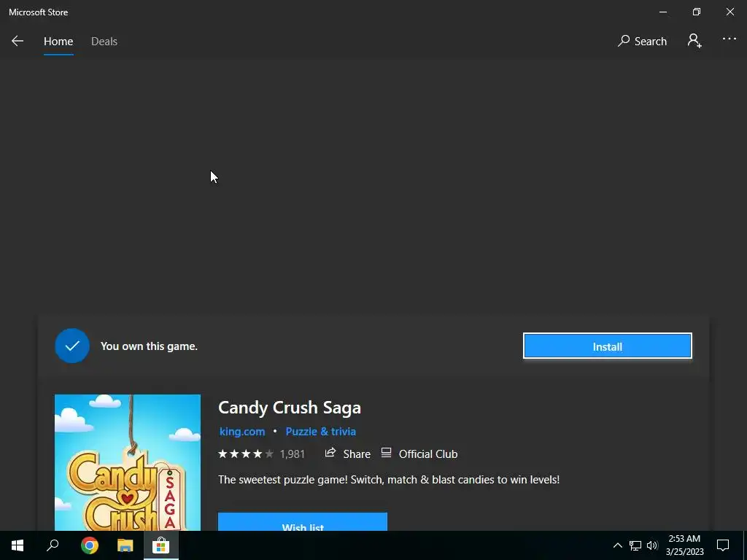Open the taskbar clock and date
Viewport: 747px width, 560px height.
pyautogui.click(x=684, y=545)
